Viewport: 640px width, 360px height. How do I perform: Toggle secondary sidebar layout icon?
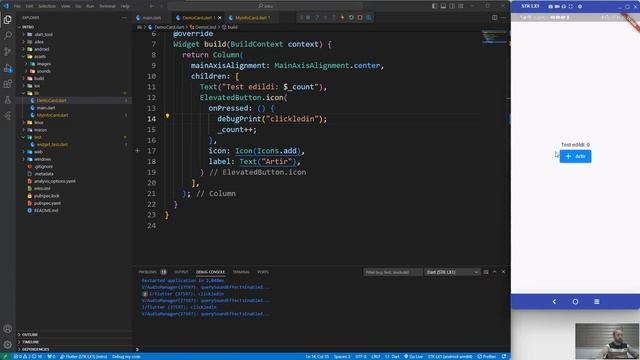tap(452, 6)
